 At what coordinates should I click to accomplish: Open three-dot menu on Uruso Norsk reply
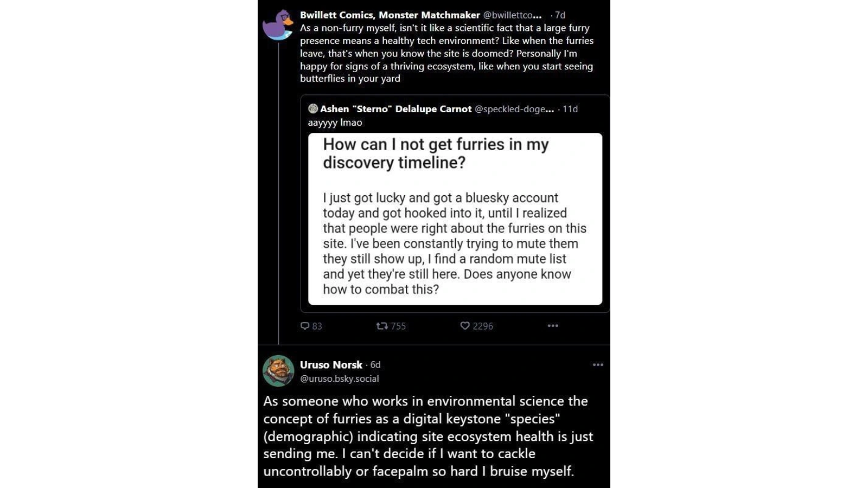(x=598, y=365)
